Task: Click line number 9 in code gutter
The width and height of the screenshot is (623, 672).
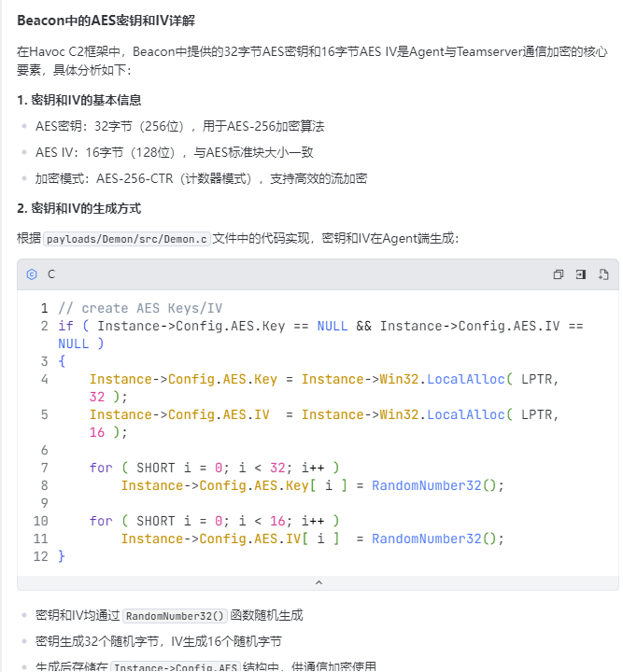Action: click(x=44, y=503)
